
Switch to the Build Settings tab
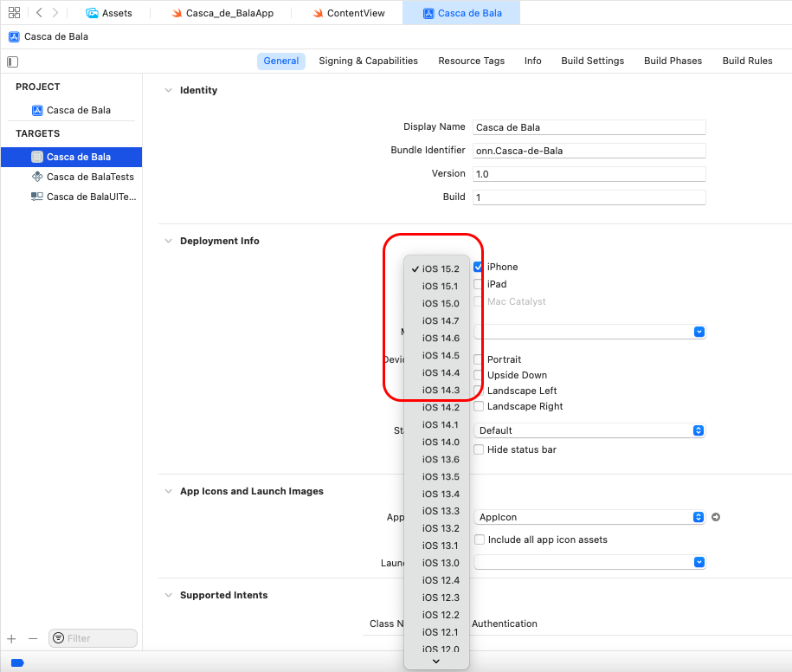(592, 61)
